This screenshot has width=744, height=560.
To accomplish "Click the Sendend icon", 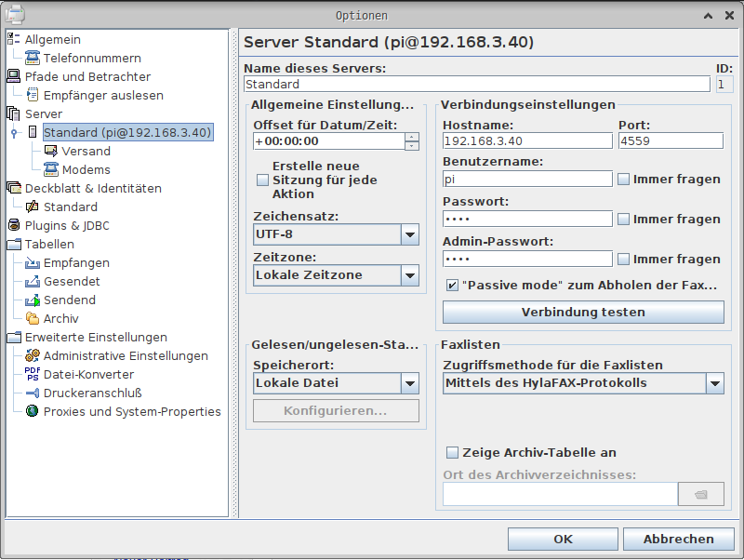I will [33, 300].
